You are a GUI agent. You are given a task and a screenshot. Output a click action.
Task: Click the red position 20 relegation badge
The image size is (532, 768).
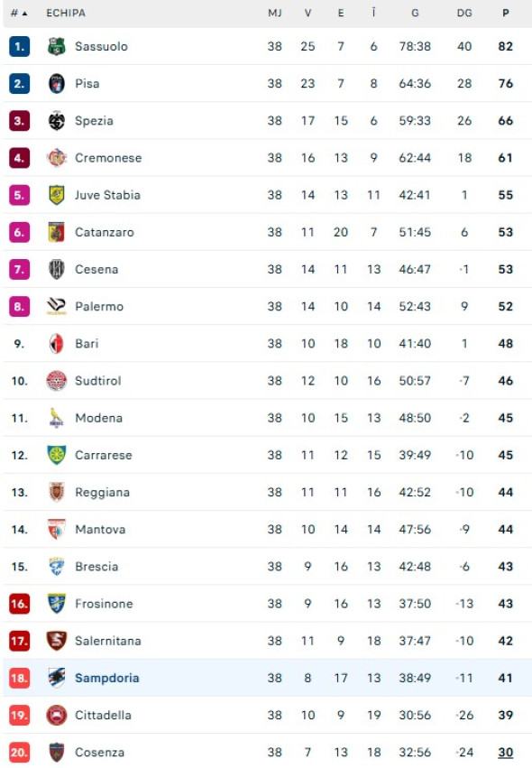point(19,753)
